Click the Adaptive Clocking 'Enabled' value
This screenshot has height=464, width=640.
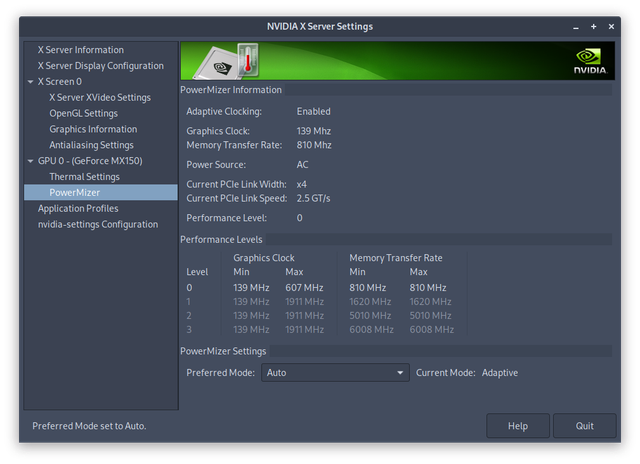tap(313, 111)
